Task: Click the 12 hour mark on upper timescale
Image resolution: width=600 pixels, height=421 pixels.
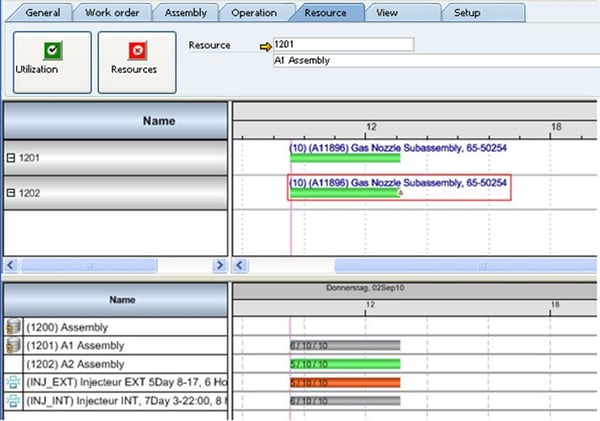Action: [x=371, y=127]
